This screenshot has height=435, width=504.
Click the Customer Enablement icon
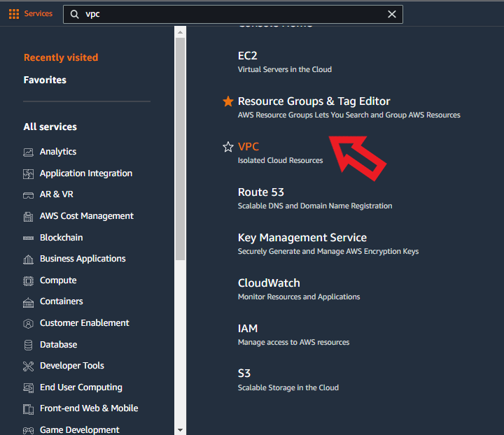[x=29, y=323]
